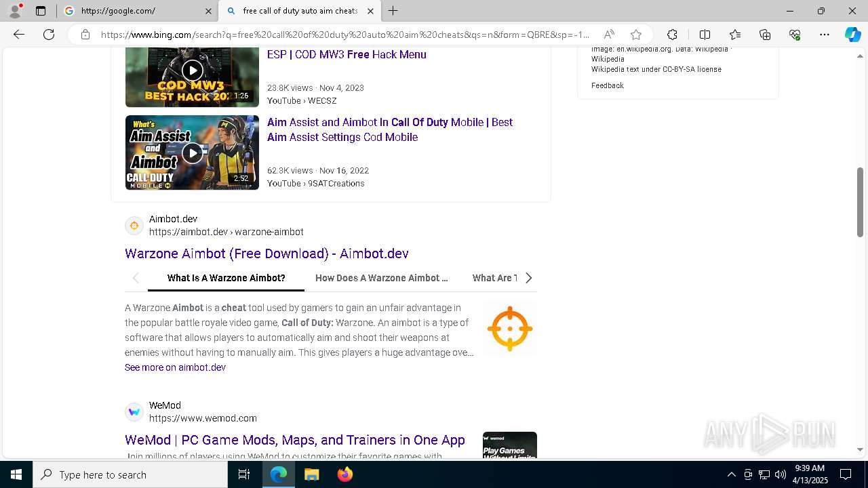This screenshot has width=868, height=488.
Task: Open a new browser tab
Action: click(393, 11)
